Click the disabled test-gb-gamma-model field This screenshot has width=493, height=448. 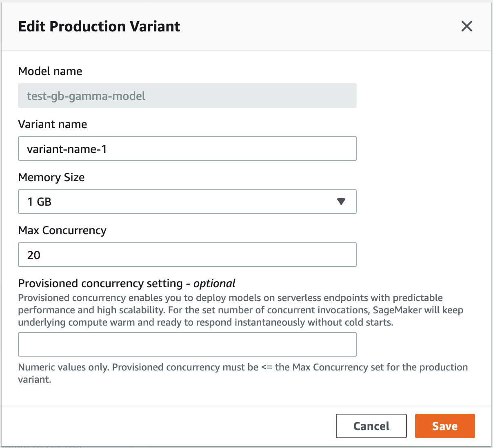(x=187, y=96)
